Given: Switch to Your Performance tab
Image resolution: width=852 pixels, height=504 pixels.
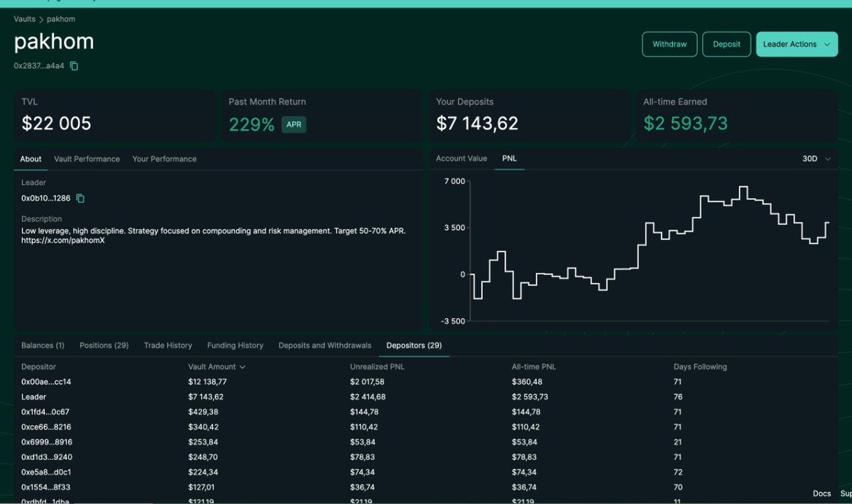Looking at the screenshot, I should coord(164,159).
